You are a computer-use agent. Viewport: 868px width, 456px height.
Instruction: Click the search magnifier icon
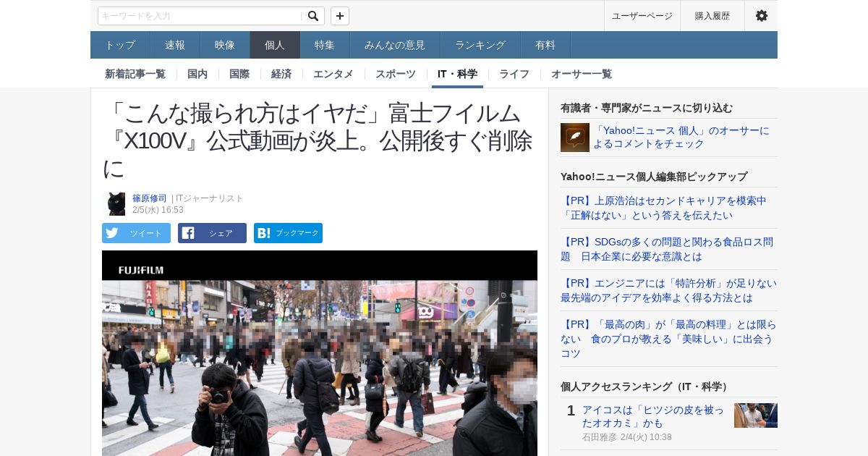312,16
